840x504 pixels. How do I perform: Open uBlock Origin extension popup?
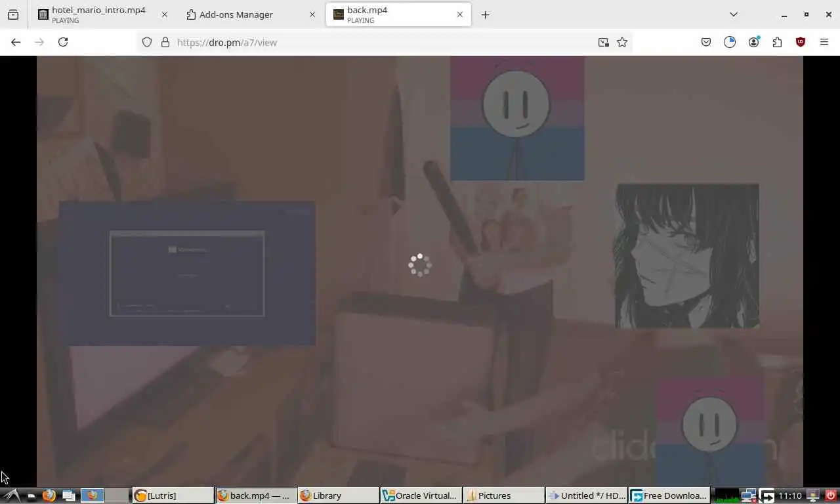click(x=801, y=42)
